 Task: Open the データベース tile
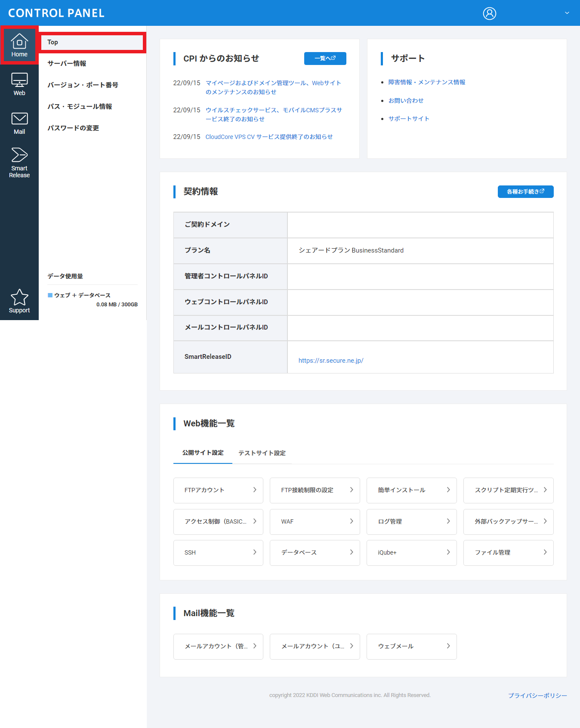315,552
